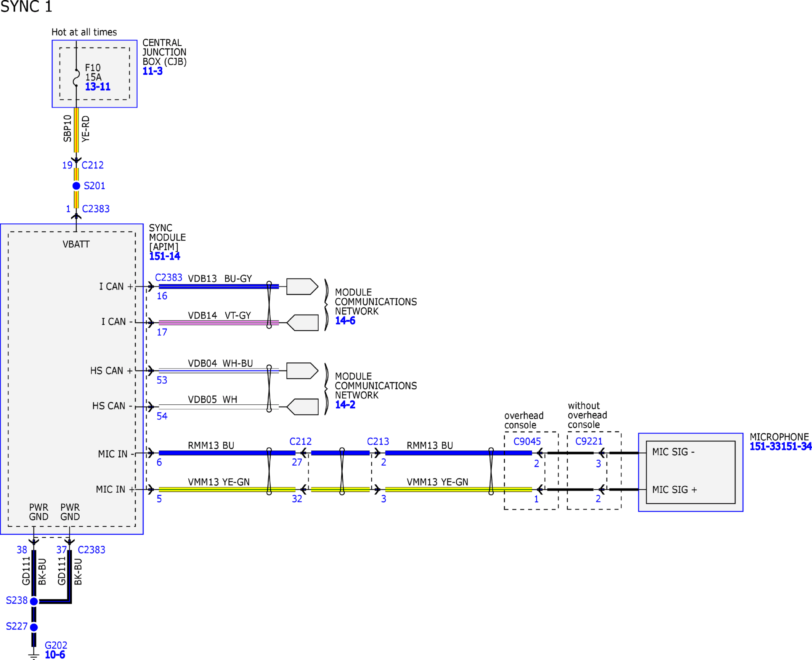Open fuse F10 reference 13-11
Screen dimensions: 812x660
tap(98, 87)
